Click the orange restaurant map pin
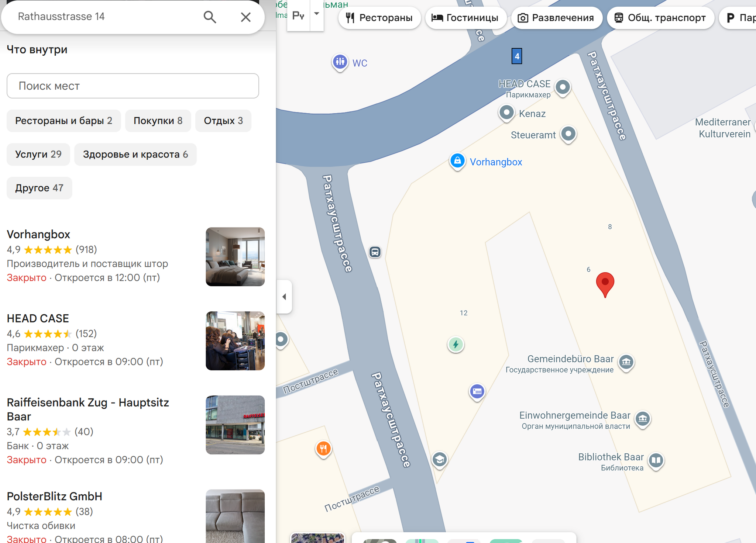Screen dimensions: 756x543 click(x=323, y=448)
